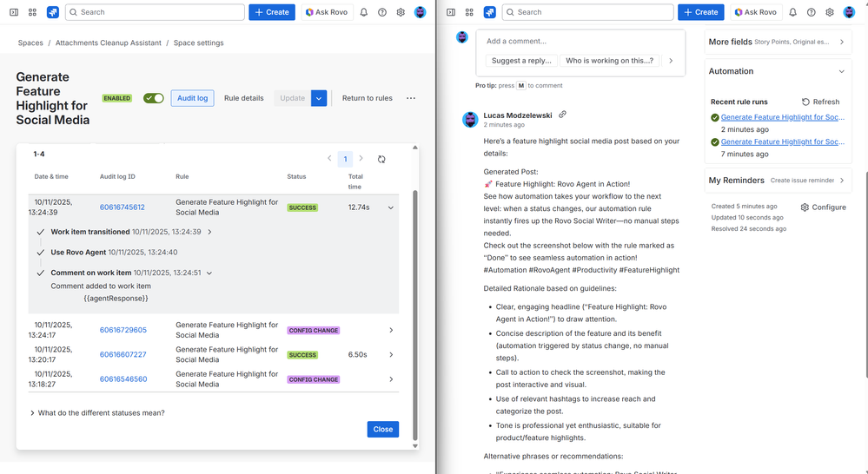Copy link to Lucas Modzelewski comment
The height and width of the screenshot is (474, 868).
point(562,115)
